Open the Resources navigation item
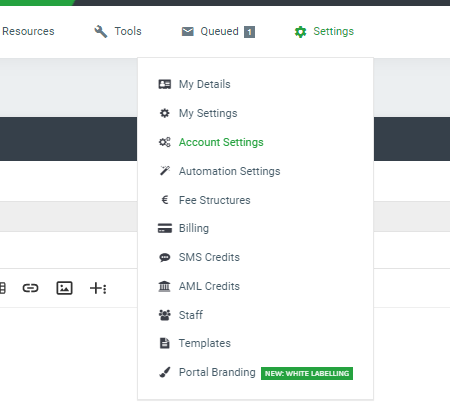 click(x=28, y=31)
